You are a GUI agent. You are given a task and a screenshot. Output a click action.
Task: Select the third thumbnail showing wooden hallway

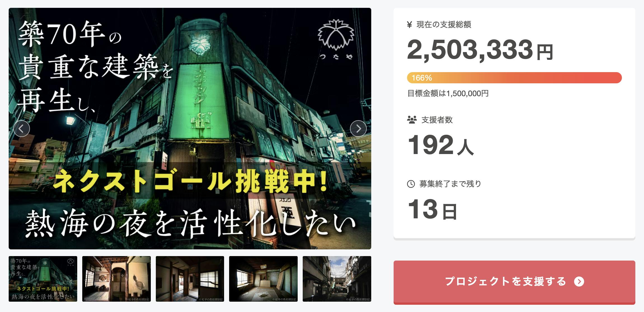(x=190, y=279)
